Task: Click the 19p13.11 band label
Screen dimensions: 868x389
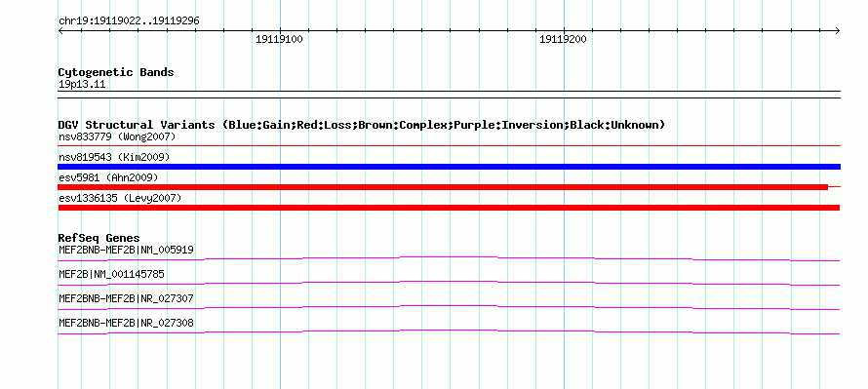Action: pyautogui.click(x=82, y=85)
